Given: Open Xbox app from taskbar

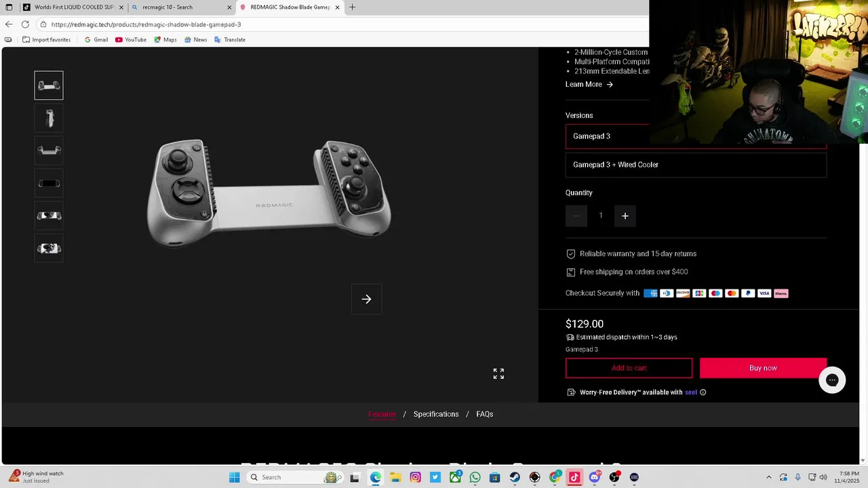Looking at the screenshot, I should [x=455, y=477].
